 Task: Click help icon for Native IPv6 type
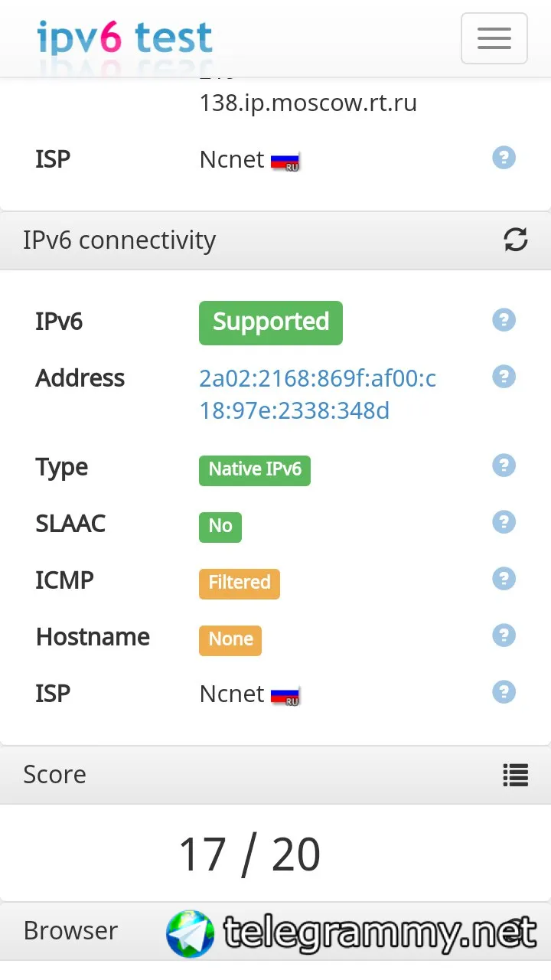[504, 465]
